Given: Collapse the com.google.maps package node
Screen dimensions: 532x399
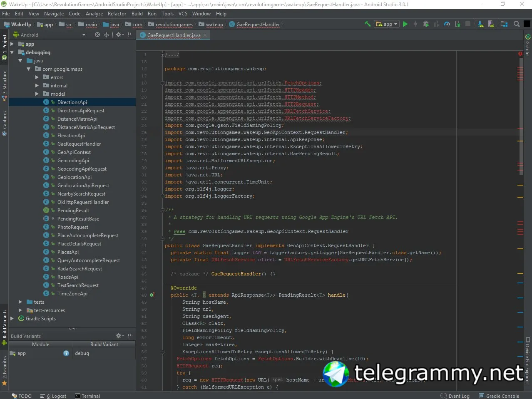Looking at the screenshot, I should coord(29,69).
